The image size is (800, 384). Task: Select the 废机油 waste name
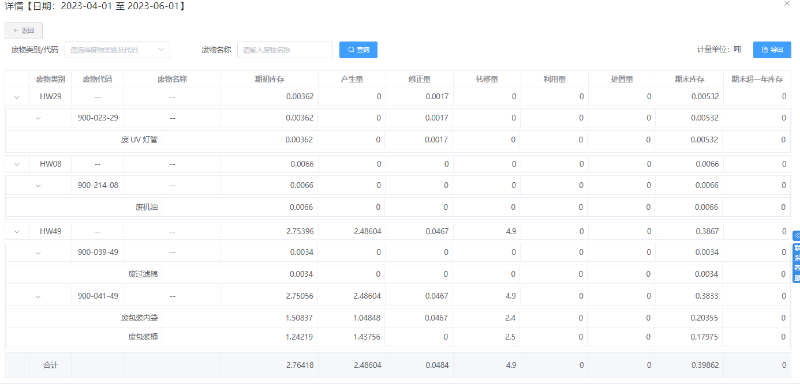pyautogui.click(x=146, y=207)
